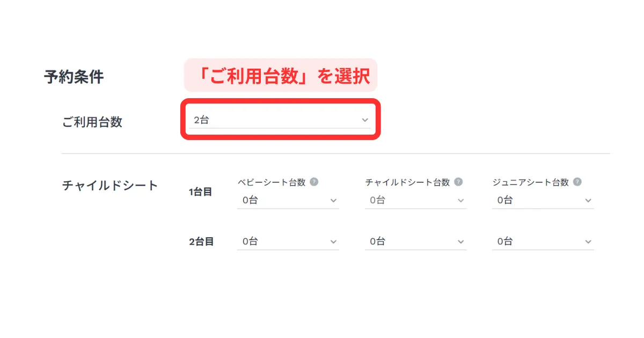Image resolution: width=644 pixels, height=338 pixels.
Task: Click the 2台目 row label
Action: (x=201, y=242)
